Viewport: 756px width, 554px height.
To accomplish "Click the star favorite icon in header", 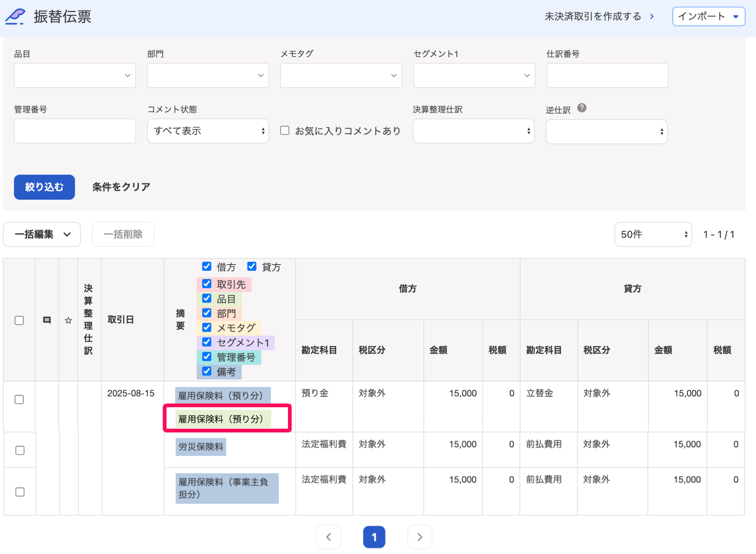I will tap(69, 320).
